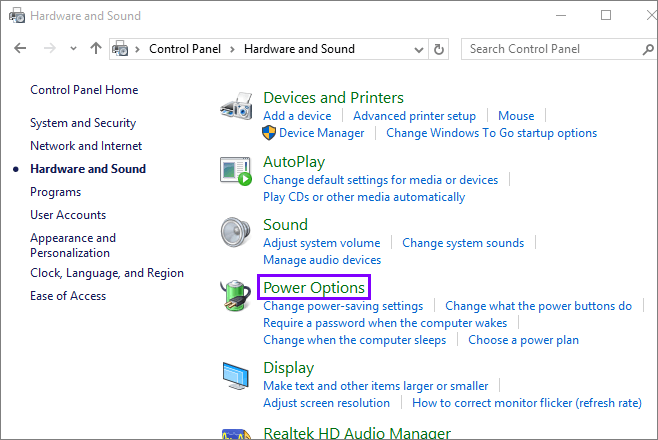This screenshot has height=440, width=658.
Task: Click the Back arrow navigation button
Action: (22, 48)
